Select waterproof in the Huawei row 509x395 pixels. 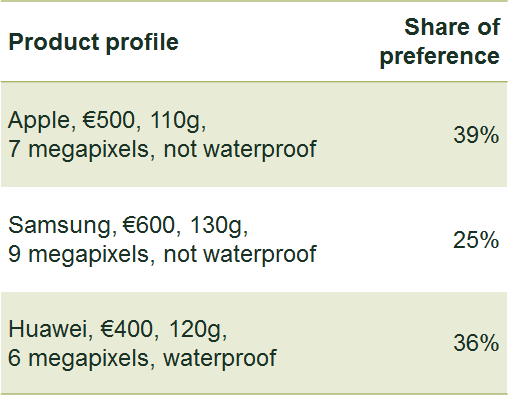point(220,360)
